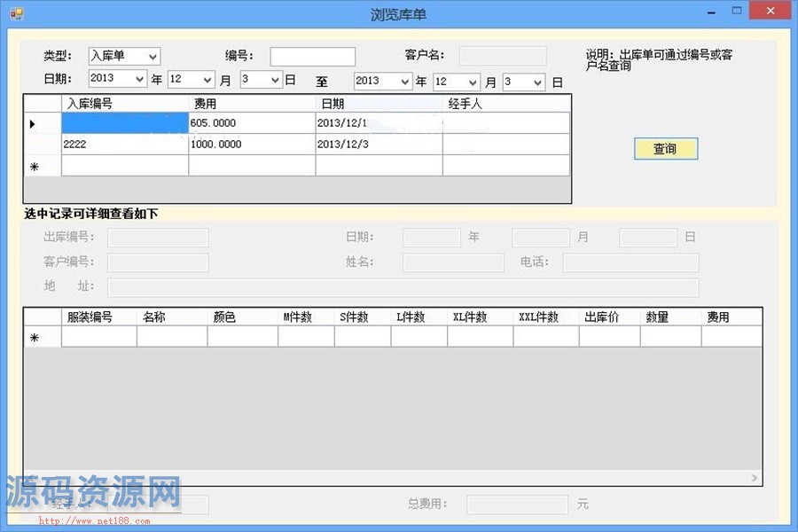Click the M件数 column header

pos(307,317)
